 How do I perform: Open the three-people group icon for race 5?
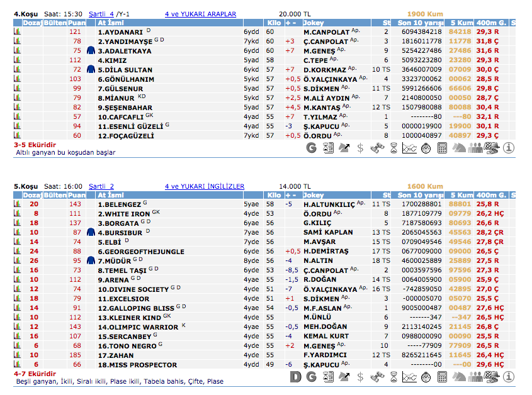[x=475, y=377]
